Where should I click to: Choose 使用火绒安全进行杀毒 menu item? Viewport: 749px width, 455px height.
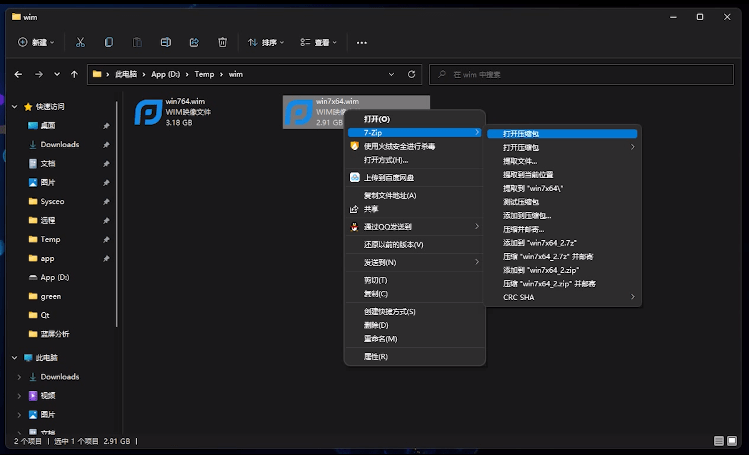point(415,146)
